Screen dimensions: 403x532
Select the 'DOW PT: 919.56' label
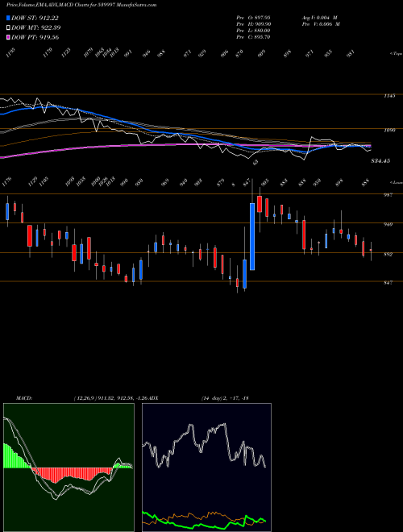tap(35, 37)
